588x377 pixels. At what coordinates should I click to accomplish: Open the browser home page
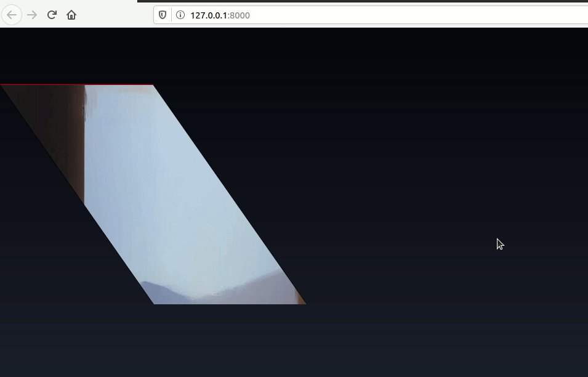(71, 15)
